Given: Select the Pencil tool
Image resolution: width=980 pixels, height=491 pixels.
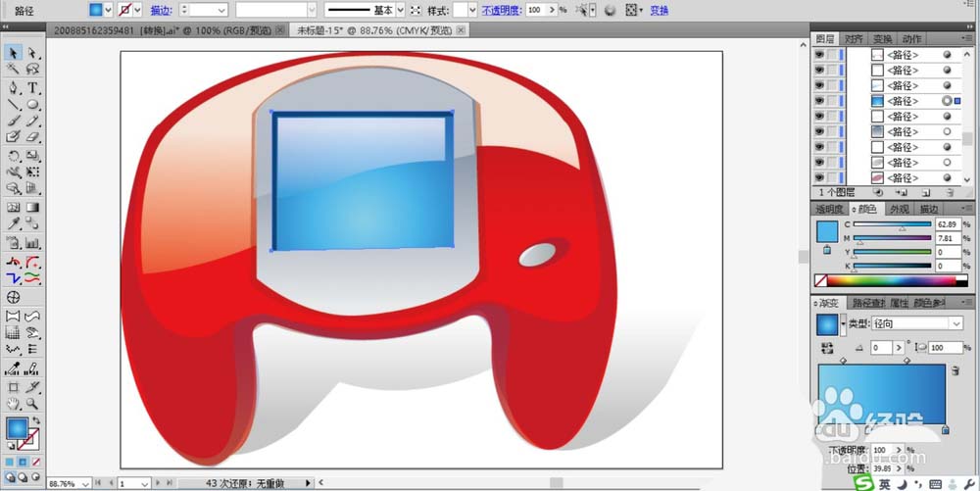Looking at the screenshot, I should pyautogui.click(x=32, y=121).
